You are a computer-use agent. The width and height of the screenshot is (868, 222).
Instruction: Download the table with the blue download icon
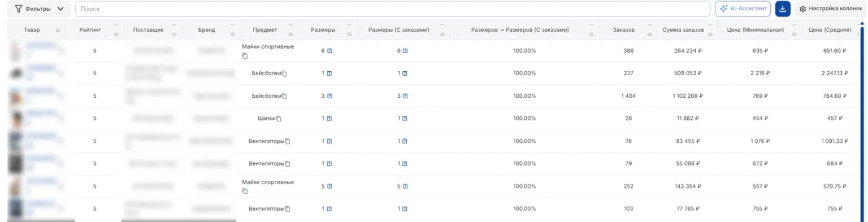pos(783,9)
